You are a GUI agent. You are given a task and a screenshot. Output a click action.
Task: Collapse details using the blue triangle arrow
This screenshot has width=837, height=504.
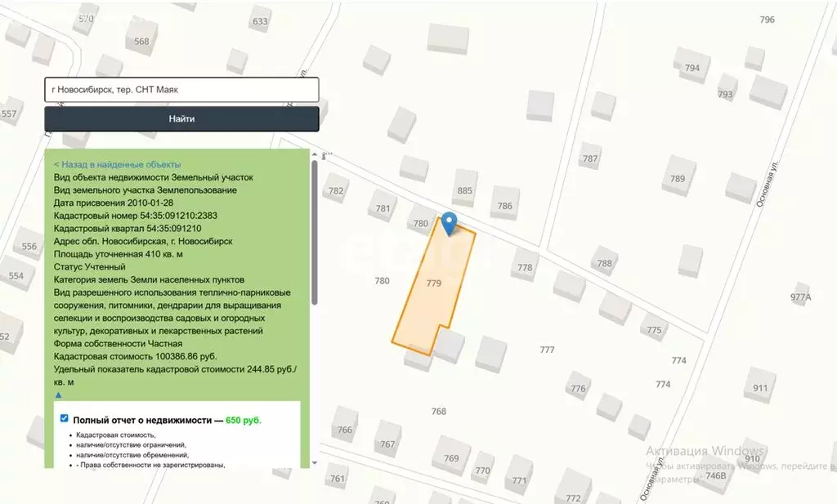(58, 395)
